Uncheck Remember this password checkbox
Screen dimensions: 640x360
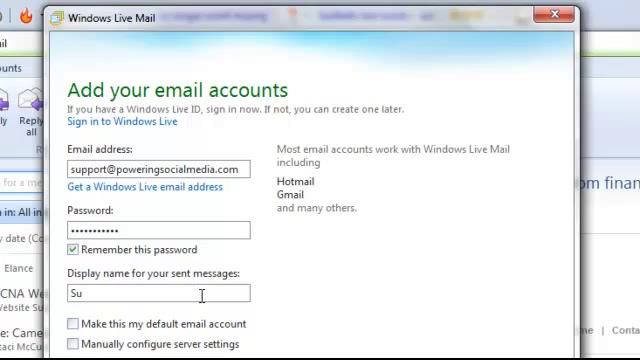(73, 249)
